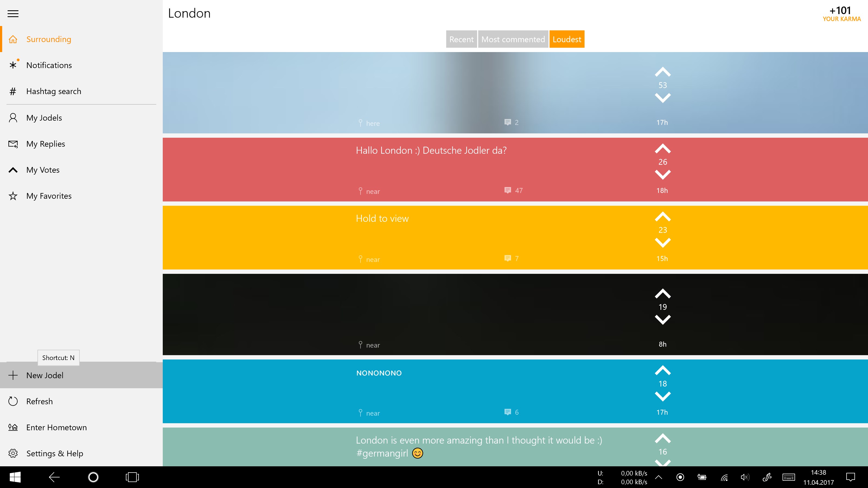Upvote the jodel with 53 votes
This screenshot has height=488, width=868.
coord(662,72)
